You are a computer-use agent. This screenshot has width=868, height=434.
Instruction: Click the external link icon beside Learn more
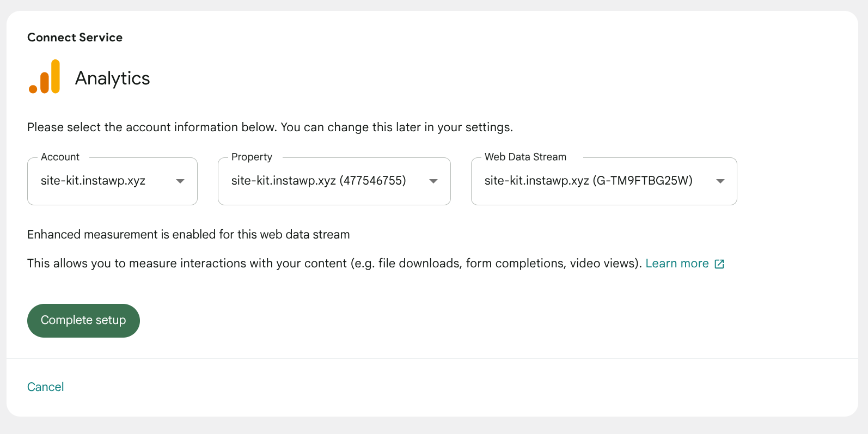point(719,264)
